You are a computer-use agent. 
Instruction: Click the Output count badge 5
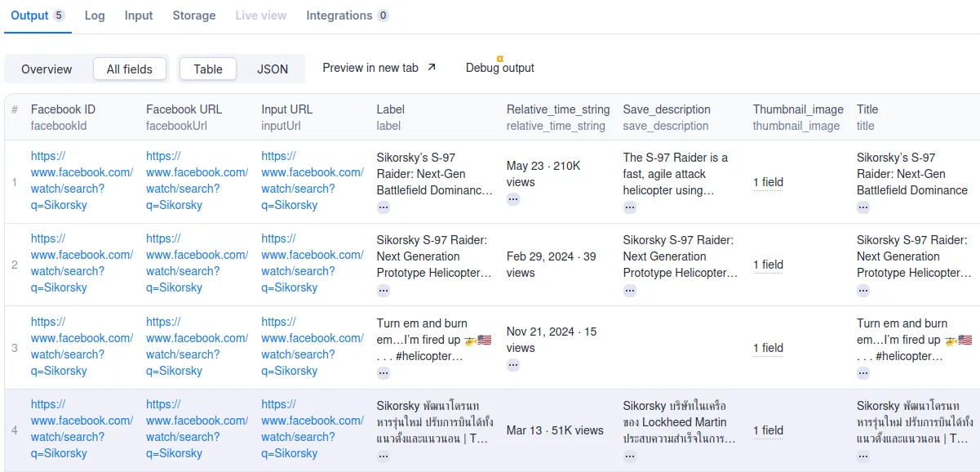(59, 16)
